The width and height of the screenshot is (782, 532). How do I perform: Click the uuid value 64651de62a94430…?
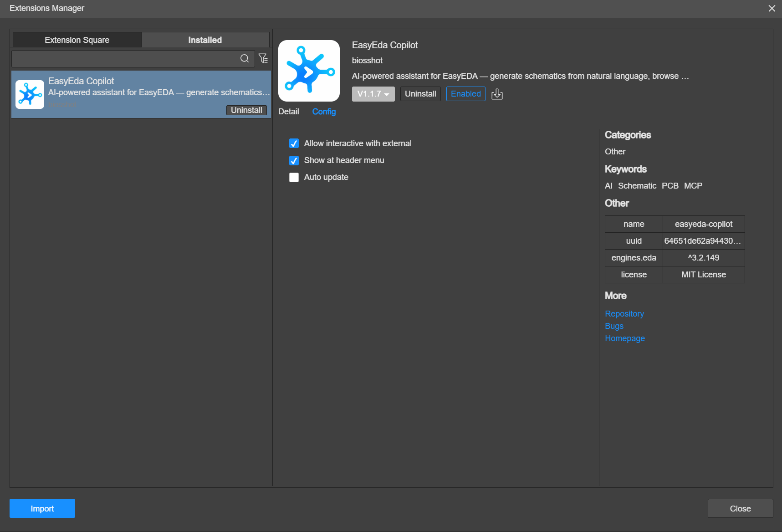pyautogui.click(x=704, y=241)
